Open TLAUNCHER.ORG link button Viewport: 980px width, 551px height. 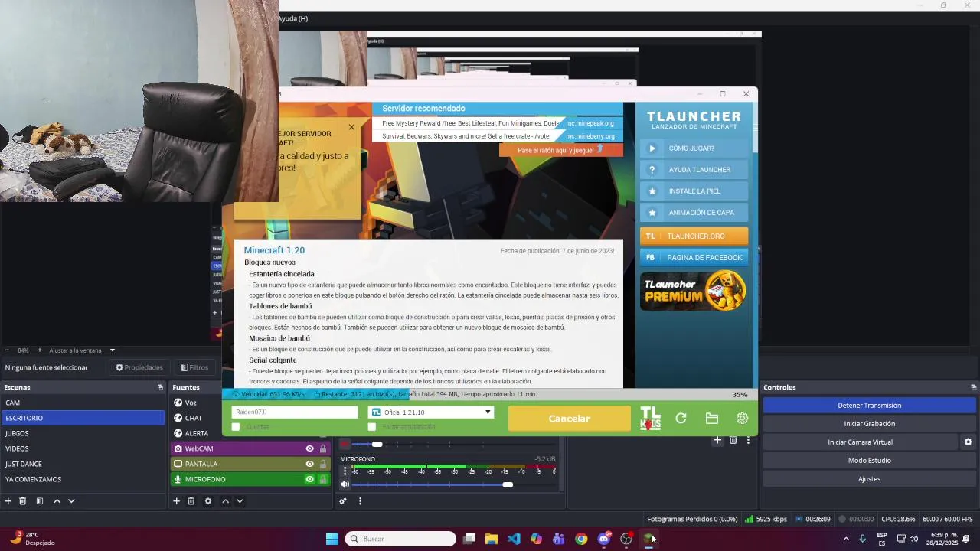694,236
